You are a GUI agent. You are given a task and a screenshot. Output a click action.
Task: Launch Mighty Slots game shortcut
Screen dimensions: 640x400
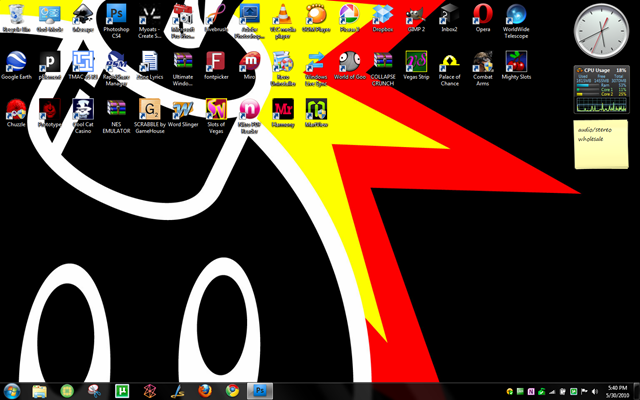click(516, 66)
